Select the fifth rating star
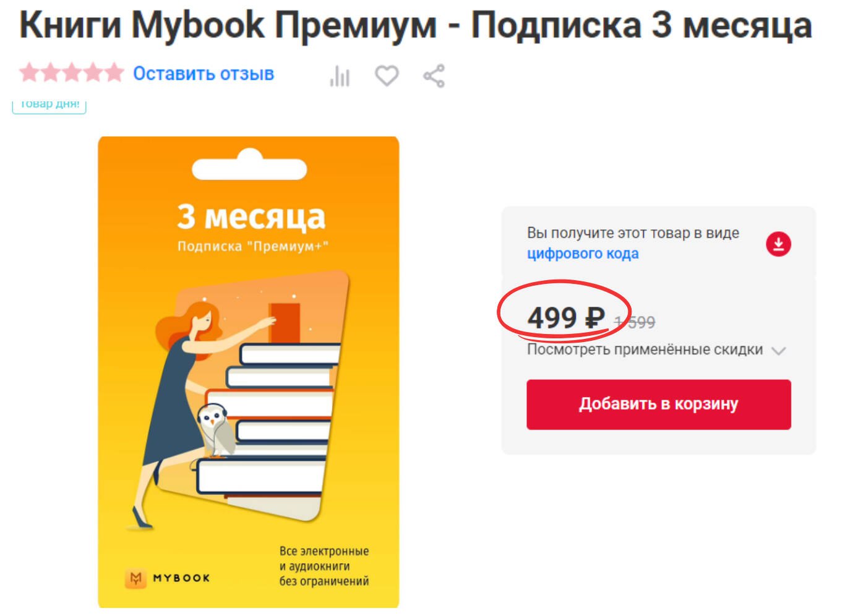The height and width of the screenshot is (616, 866). pos(114,73)
